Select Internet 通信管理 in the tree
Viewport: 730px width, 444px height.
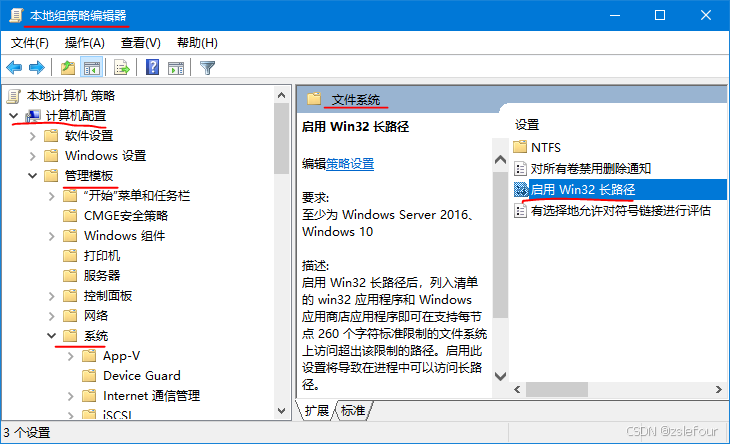pyautogui.click(x=151, y=396)
